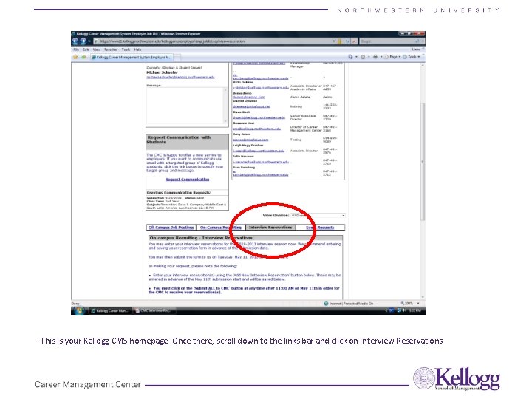Select the Event Requests tab

[x=320, y=228]
